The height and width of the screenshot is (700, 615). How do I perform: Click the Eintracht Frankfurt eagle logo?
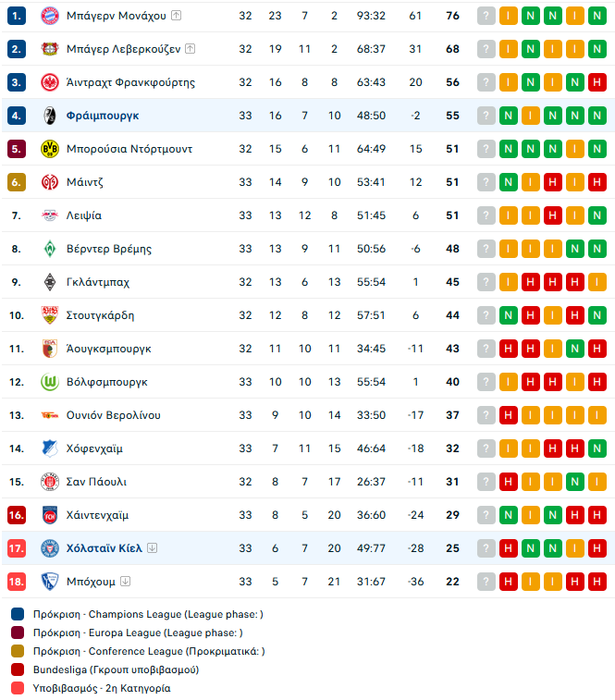click(50, 82)
